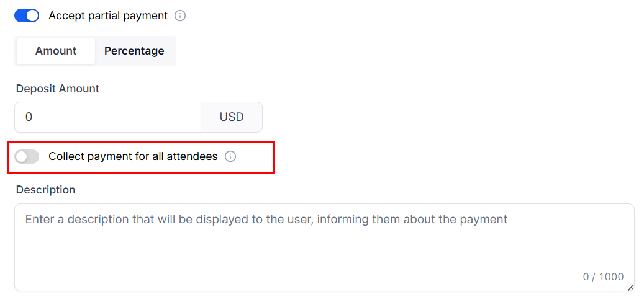Screen dimensions: 644x302
Task: Click the "Collect payment for all attendees" label
Action: coord(133,156)
